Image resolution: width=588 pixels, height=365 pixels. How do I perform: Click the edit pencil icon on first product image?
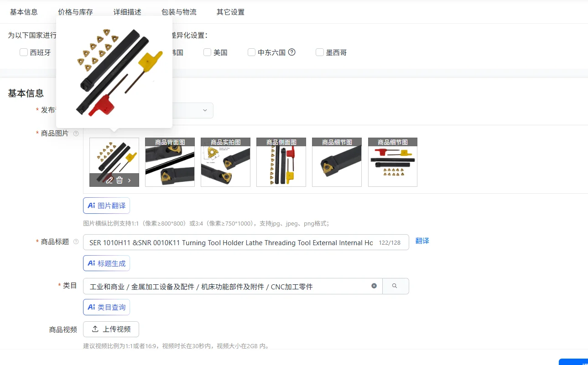point(109,180)
